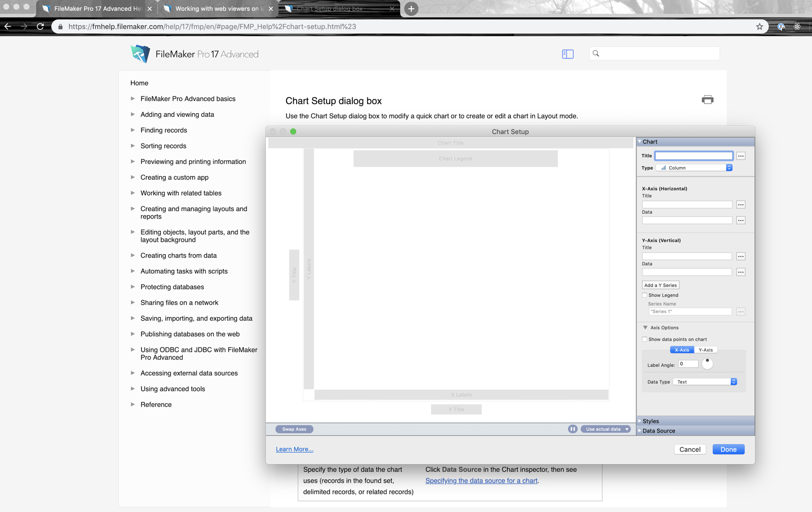Click the X-Axis Data input field
Viewport: 812px width, 512px height.
pos(687,220)
